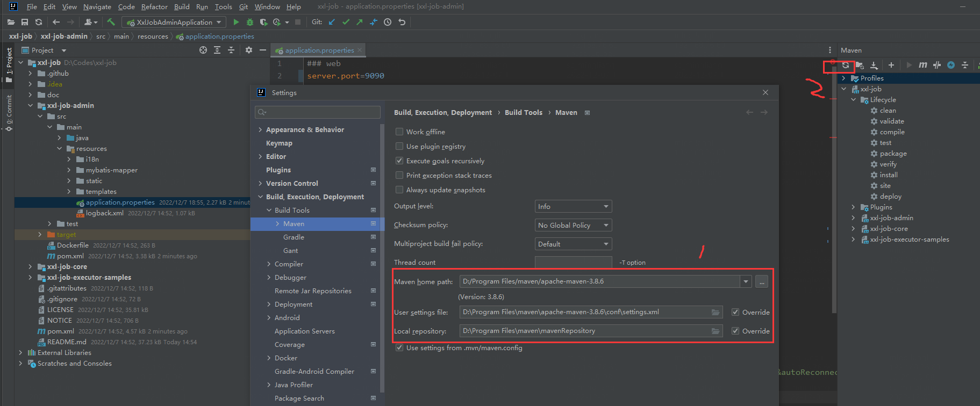Click folder icon for User settings file
This screenshot has width=980, height=406.
[x=716, y=312]
